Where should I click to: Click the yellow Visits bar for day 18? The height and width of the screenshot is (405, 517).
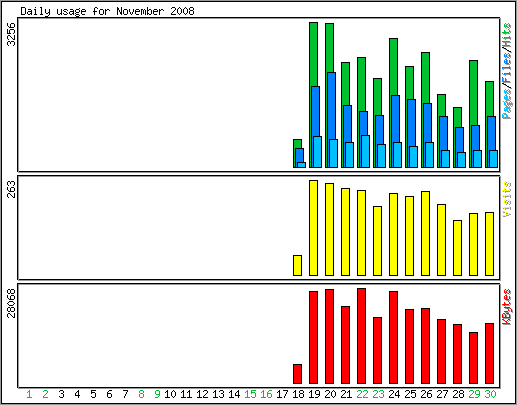pyautogui.click(x=297, y=265)
